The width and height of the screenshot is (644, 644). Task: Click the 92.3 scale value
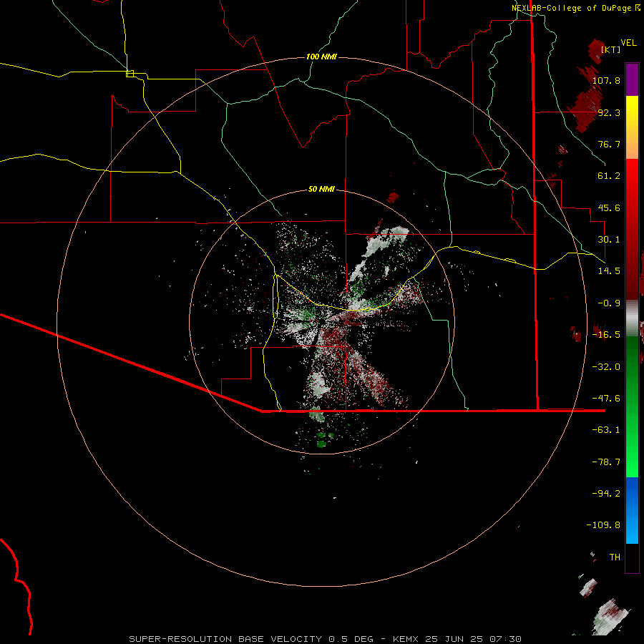[609, 112]
